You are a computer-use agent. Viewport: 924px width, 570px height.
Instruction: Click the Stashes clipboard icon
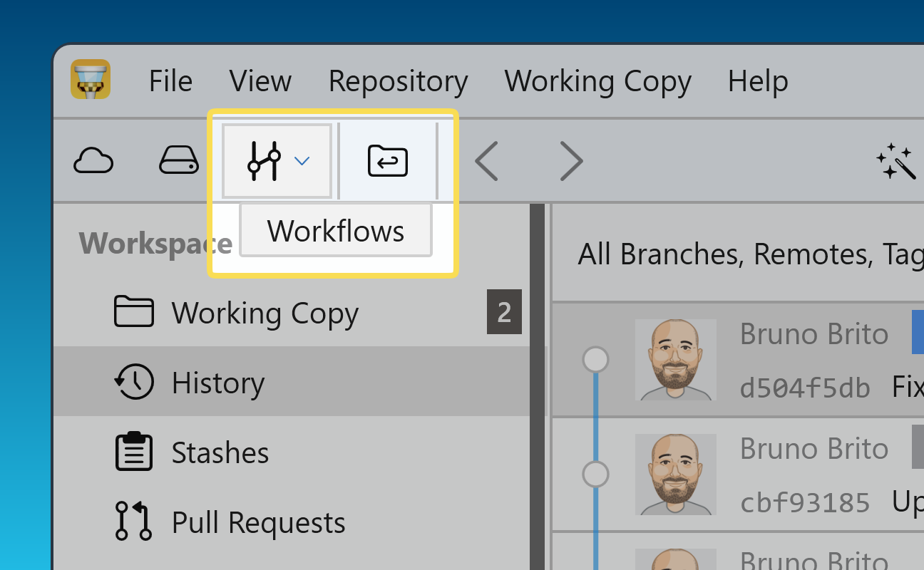tap(135, 451)
